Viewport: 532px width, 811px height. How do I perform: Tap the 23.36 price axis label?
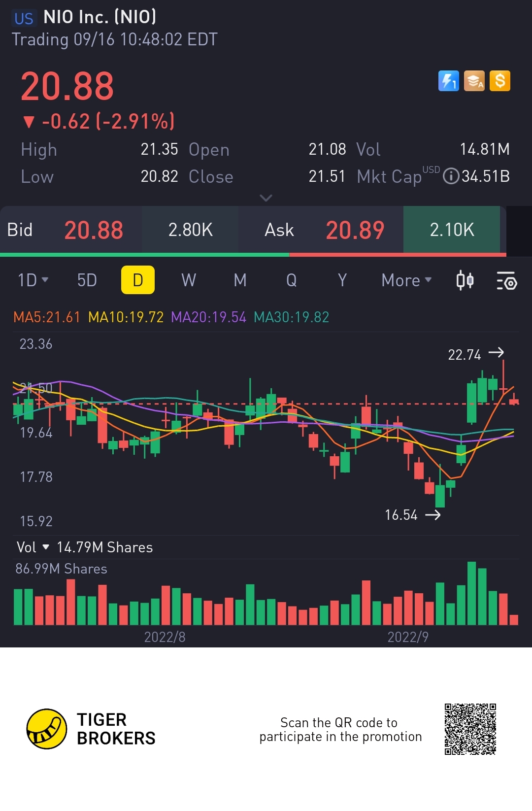coord(36,344)
